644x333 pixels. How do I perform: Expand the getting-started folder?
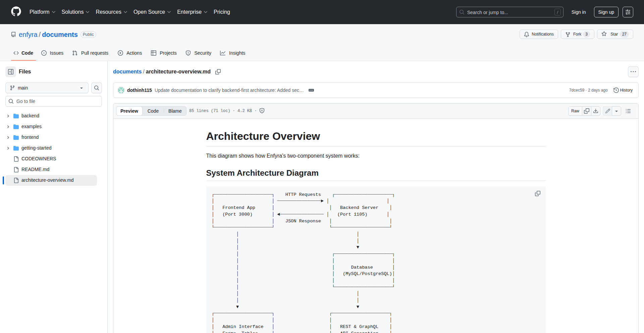click(x=8, y=148)
